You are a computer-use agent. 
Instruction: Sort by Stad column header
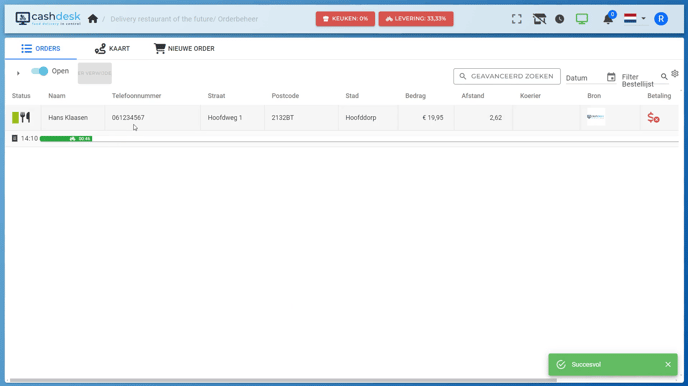tap(352, 96)
